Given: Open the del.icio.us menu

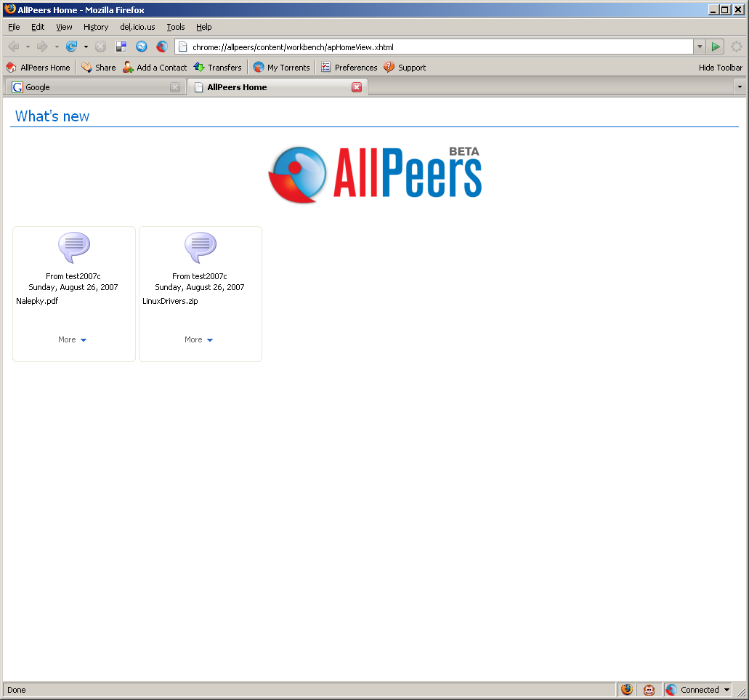Looking at the screenshot, I should pyautogui.click(x=137, y=27).
